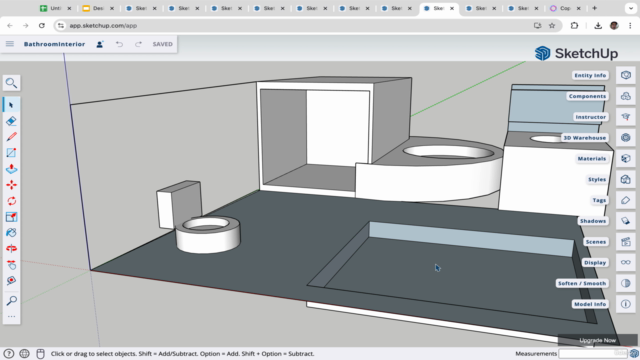The image size is (640, 360).
Task: Open the Entity Info panel icon
Action: click(x=626, y=75)
